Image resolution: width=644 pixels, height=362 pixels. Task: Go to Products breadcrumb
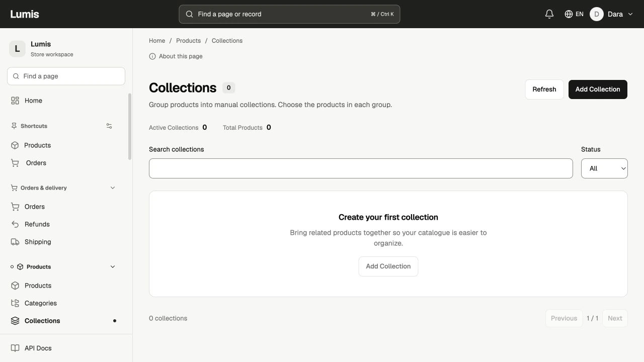click(188, 41)
